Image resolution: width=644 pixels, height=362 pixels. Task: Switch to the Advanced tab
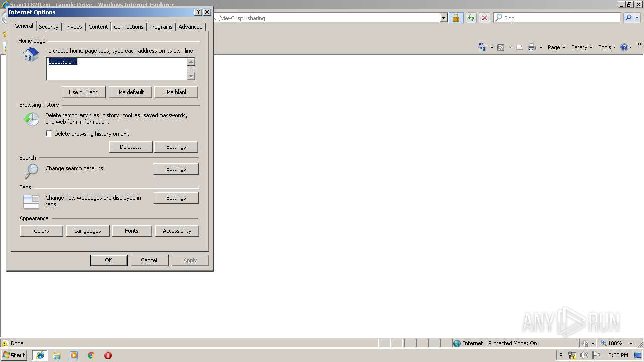(190, 27)
